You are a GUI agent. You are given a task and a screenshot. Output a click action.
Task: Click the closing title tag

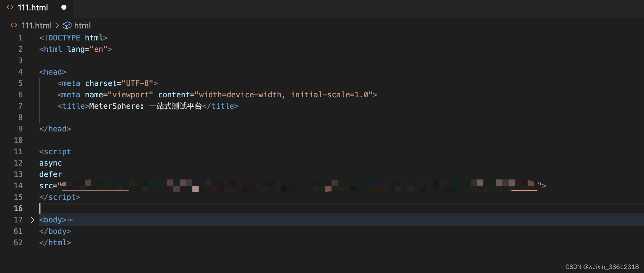click(x=220, y=106)
